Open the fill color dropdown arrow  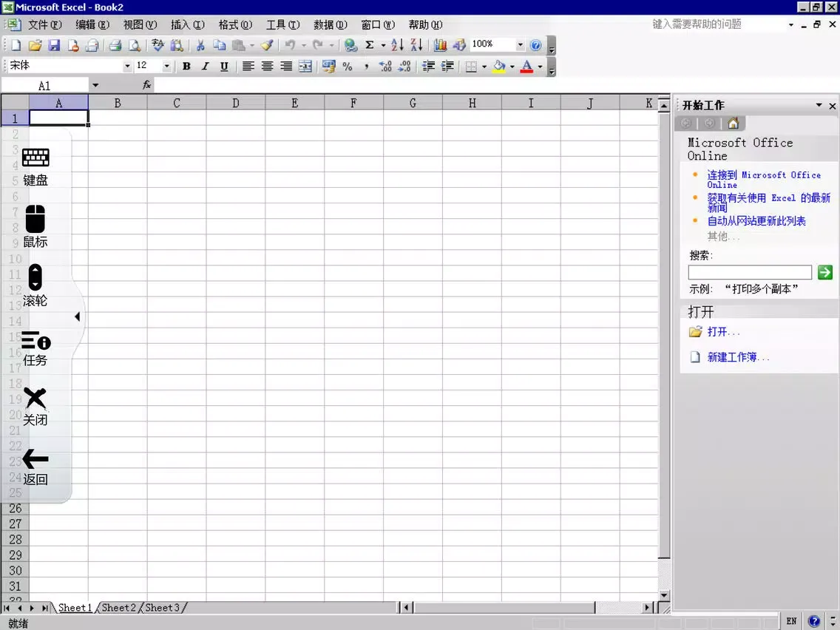pos(512,67)
